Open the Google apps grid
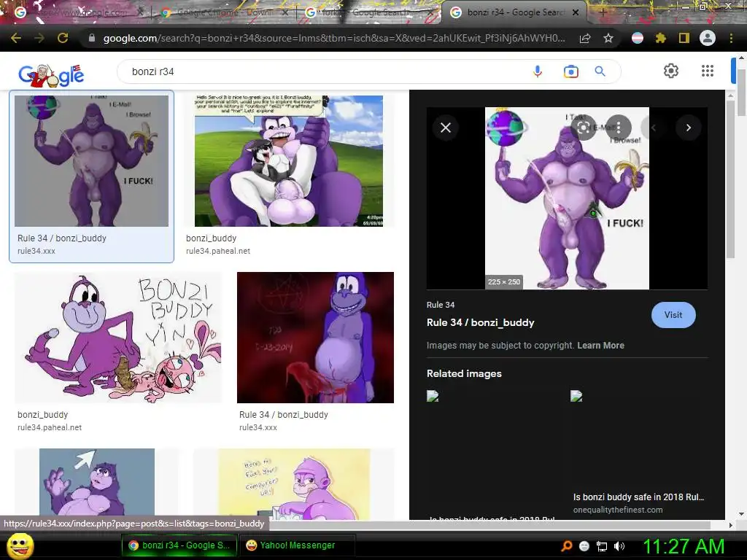The image size is (747, 560). pos(708,71)
